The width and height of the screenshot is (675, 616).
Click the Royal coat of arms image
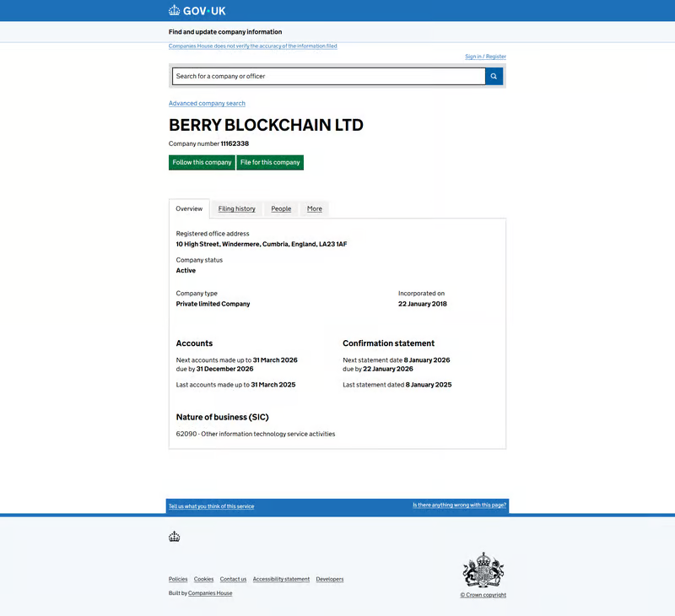click(x=483, y=570)
